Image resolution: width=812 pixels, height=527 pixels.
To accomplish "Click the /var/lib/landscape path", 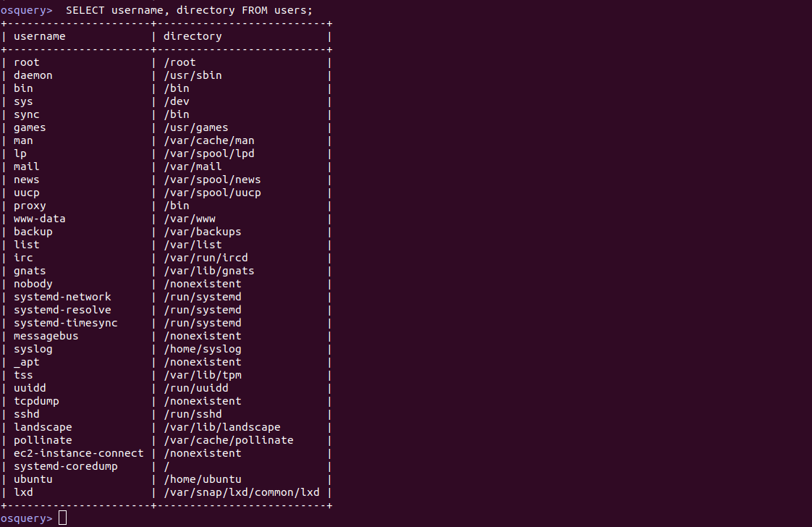I will (x=222, y=427).
